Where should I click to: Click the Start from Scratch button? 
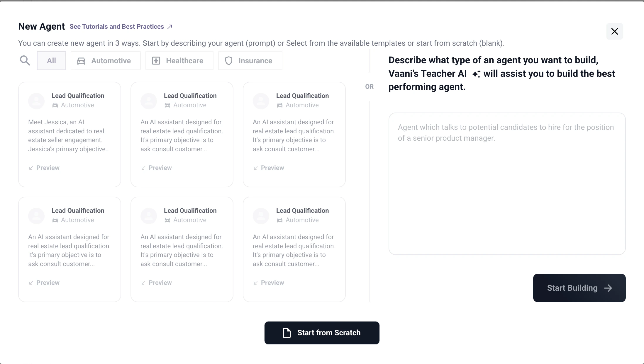click(322, 333)
